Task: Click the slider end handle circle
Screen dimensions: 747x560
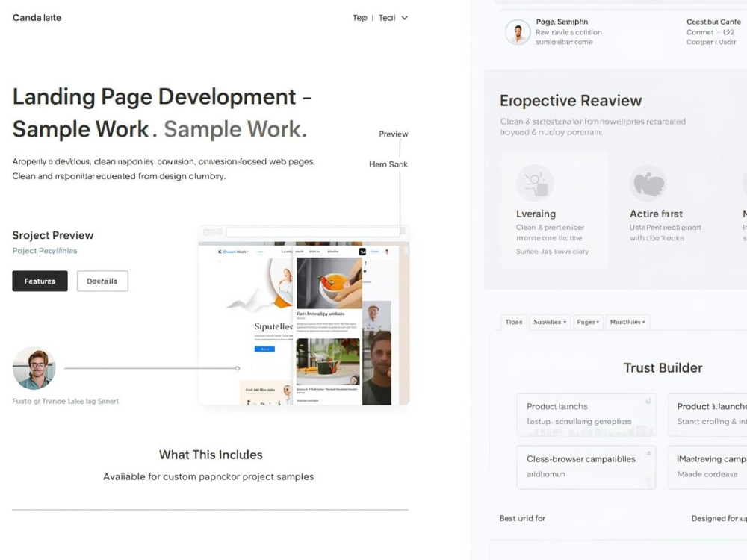Action: 238,368
